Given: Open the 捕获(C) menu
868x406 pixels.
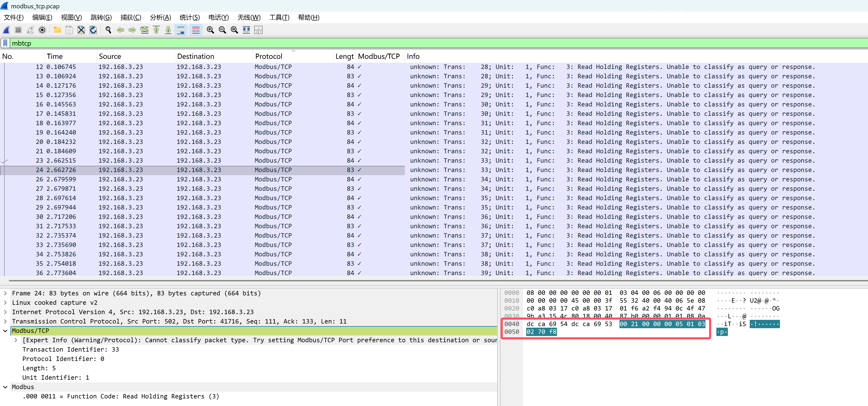Looking at the screenshot, I should pos(131,17).
